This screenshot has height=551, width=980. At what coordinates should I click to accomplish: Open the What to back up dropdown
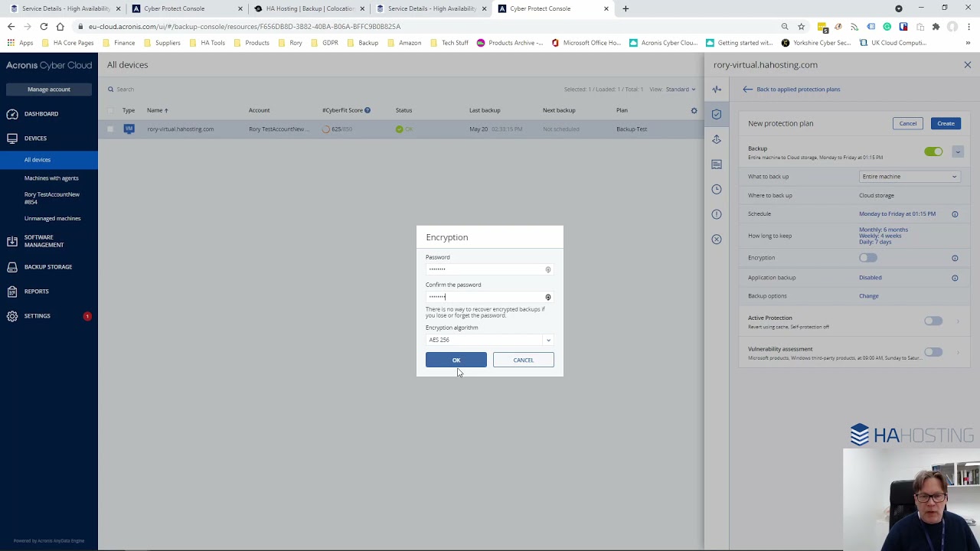tap(909, 177)
